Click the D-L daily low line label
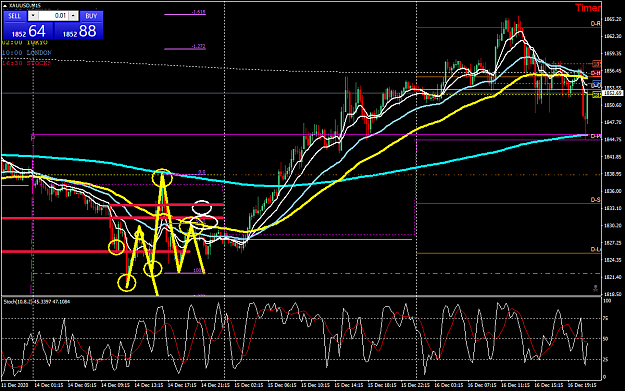Viewport: 625px width, 391px height. coord(596,250)
